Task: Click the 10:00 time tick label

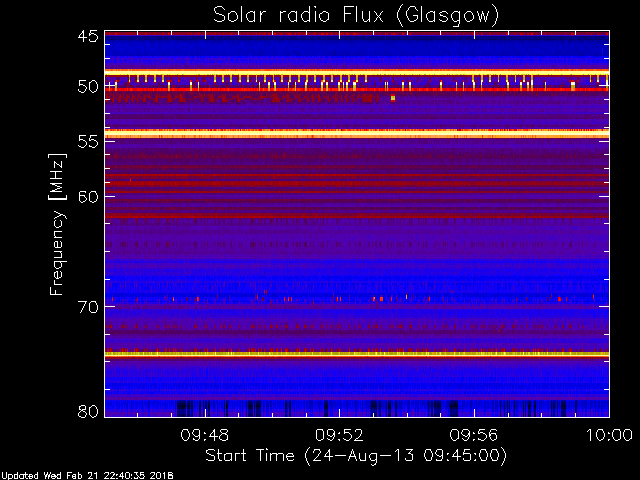Action: point(609,435)
